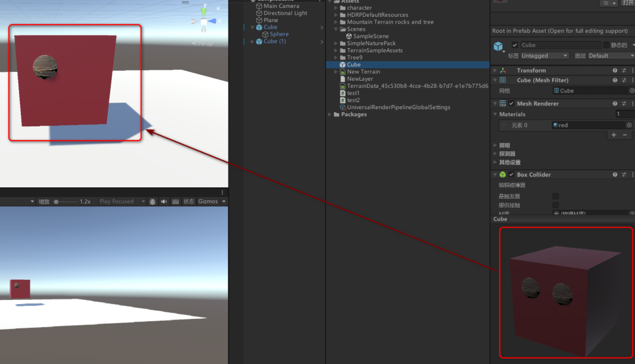Collapse the Scenes folder
This screenshot has height=364, width=635.
336,30
